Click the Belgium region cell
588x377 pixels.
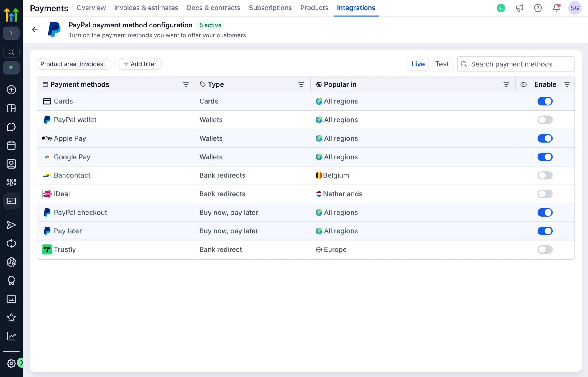(x=332, y=175)
